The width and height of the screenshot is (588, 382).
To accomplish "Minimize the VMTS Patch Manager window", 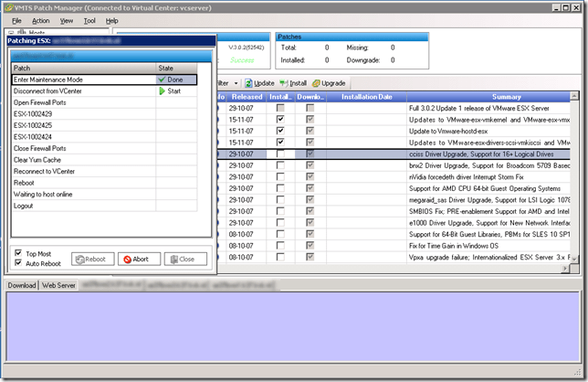I will [556, 7].
